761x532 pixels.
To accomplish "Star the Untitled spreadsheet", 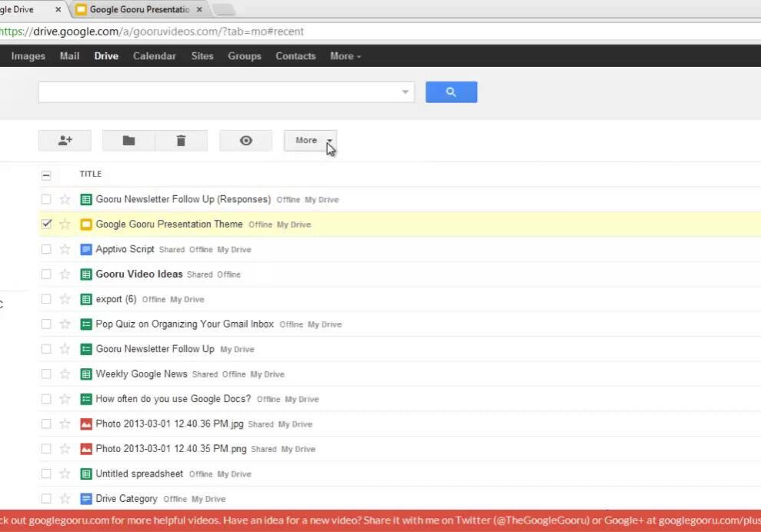I will [x=65, y=474].
